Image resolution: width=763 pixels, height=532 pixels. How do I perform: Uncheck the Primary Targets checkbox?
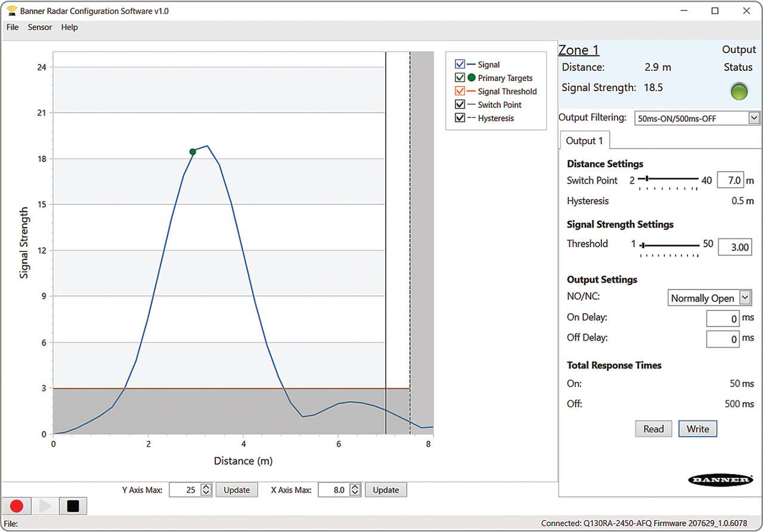point(460,77)
